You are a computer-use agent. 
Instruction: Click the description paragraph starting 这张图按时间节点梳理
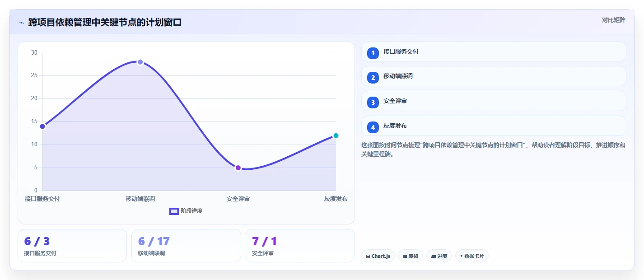click(x=493, y=149)
